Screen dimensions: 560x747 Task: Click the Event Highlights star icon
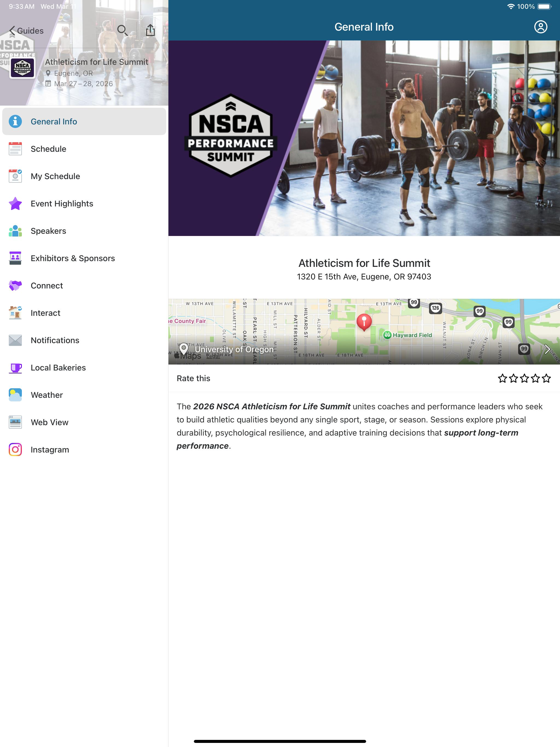pyautogui.click(x=15, y=204)
